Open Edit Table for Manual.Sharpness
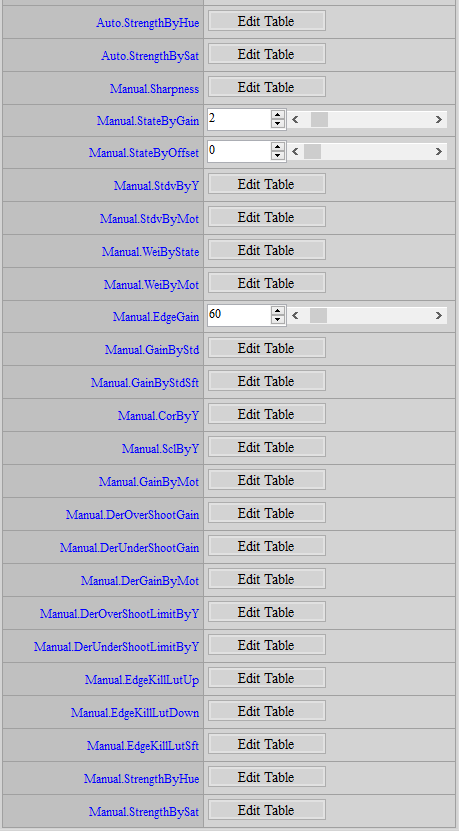 pyautogui.click(x=267, y=87)
